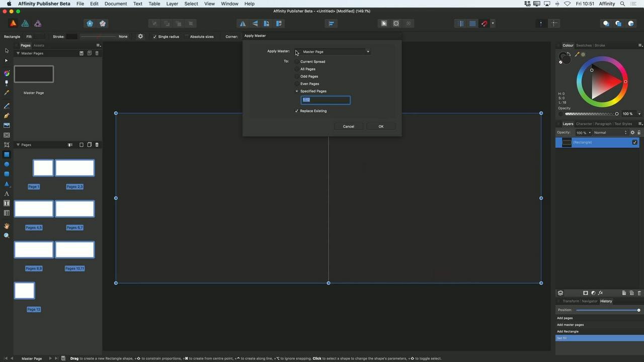Viewport: 644px width, 362px height.
Task: Uncheck the Replace Existing checkbox
Action: coord(297,111)
